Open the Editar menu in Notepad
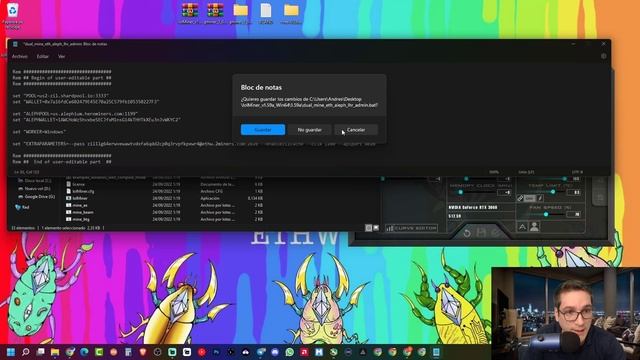 pos(43,56)
